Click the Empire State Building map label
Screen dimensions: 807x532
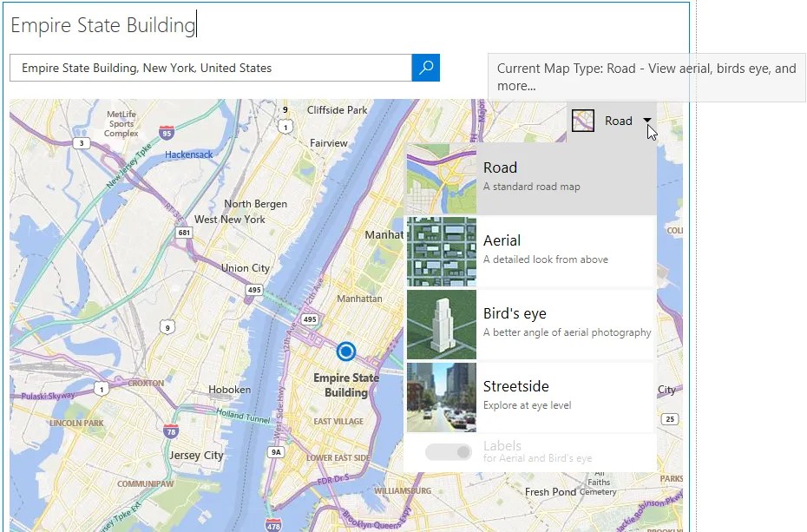[x=346, y=384]
